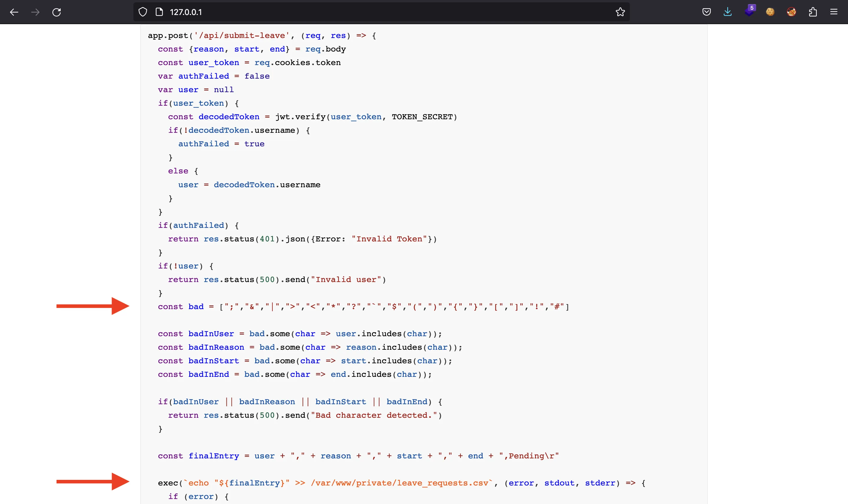
Task: Click the 'TOKEN_SECRET' identifier
Action: 422,117
